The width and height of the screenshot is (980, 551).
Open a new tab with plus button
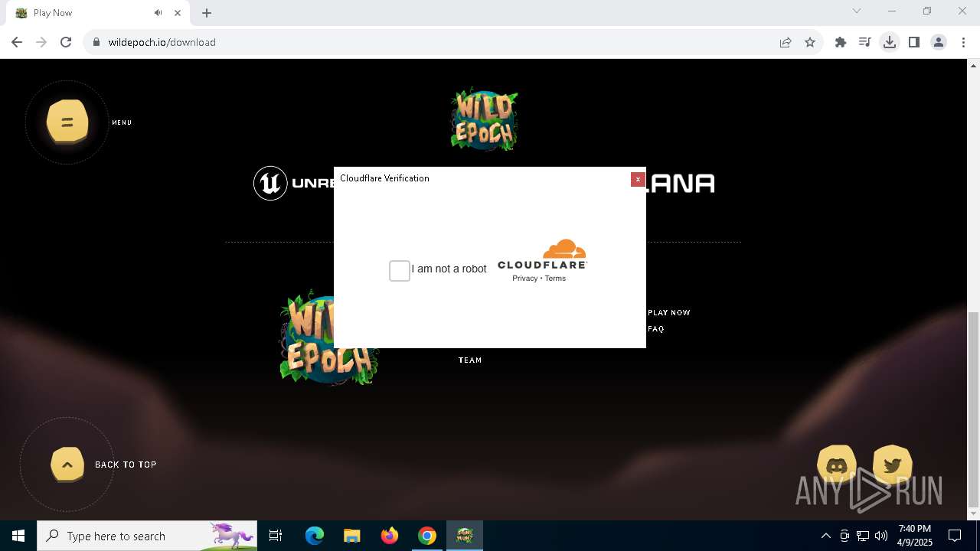[x=207, y=13]
